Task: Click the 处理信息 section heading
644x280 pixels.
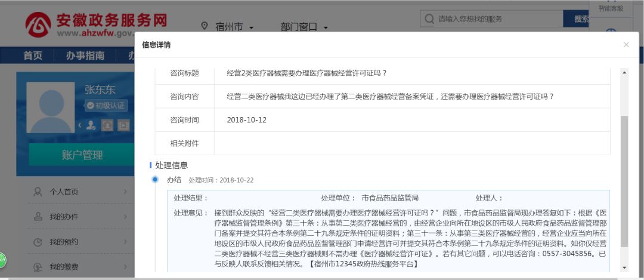Action: click(171, 165)
